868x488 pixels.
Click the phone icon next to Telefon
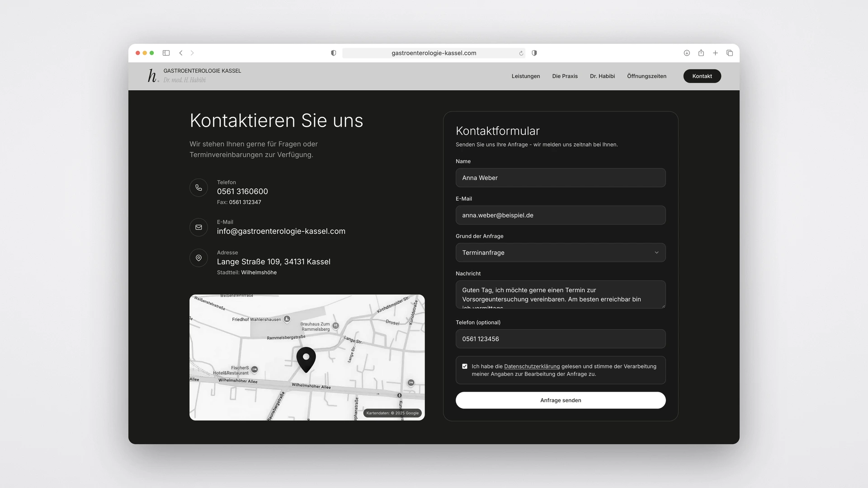tap(198, 188)
